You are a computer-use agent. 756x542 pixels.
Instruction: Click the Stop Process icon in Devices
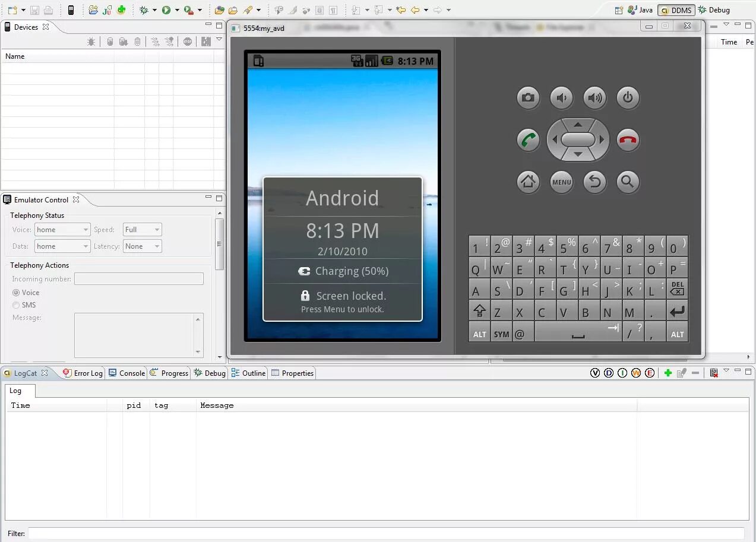tap(187, 42)
